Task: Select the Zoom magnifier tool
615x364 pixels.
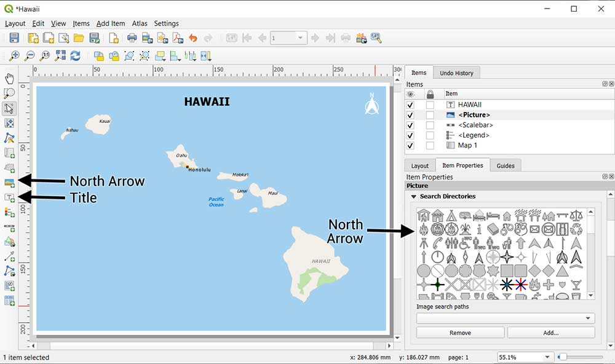Action: 9,93
